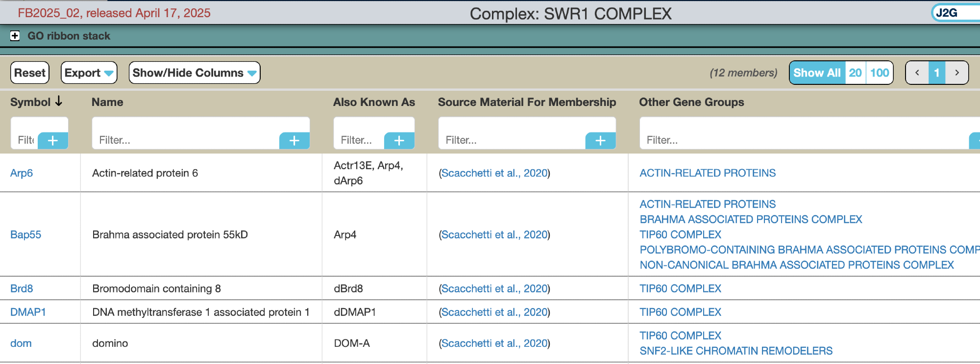
Task: Go to the next page arrow
Action: pyautogui.click(x=957, y=73)
